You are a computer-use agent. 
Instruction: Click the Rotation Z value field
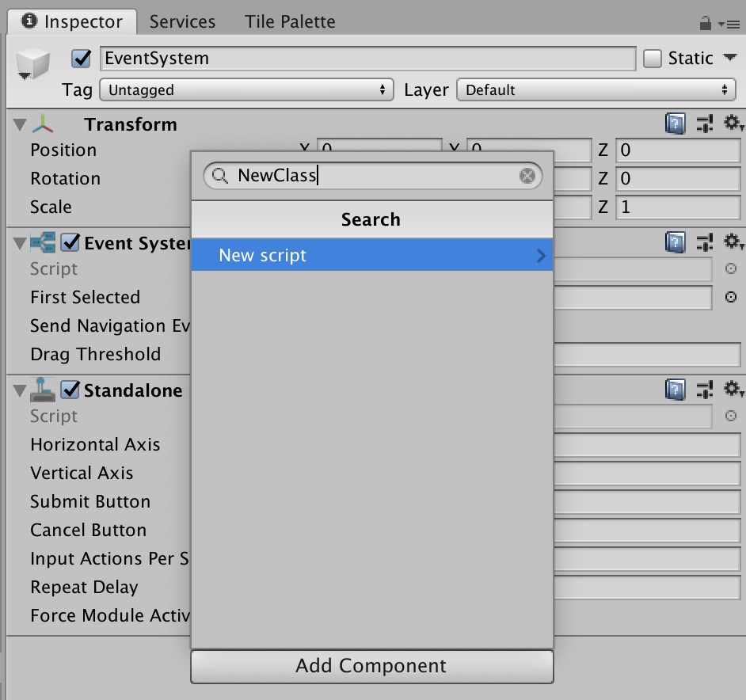pos(678,179)
